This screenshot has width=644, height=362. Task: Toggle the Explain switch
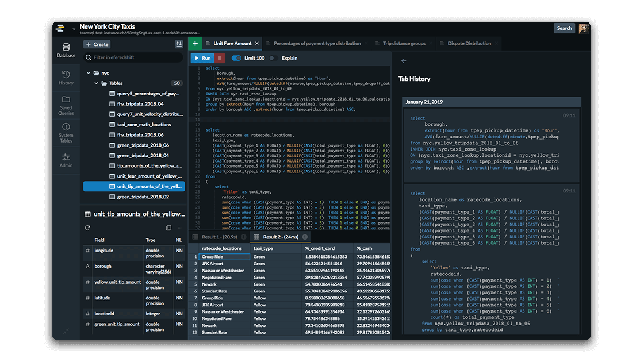273,58
